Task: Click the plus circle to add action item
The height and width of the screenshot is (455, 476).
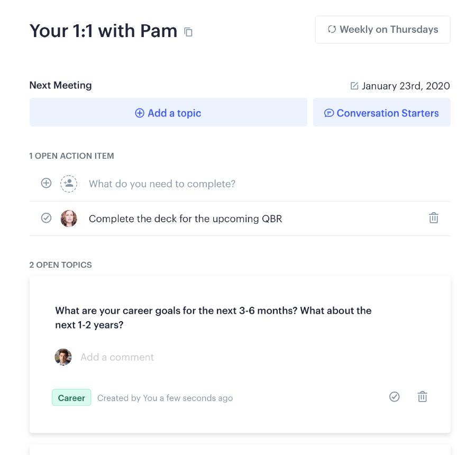Action: [46, 183]
